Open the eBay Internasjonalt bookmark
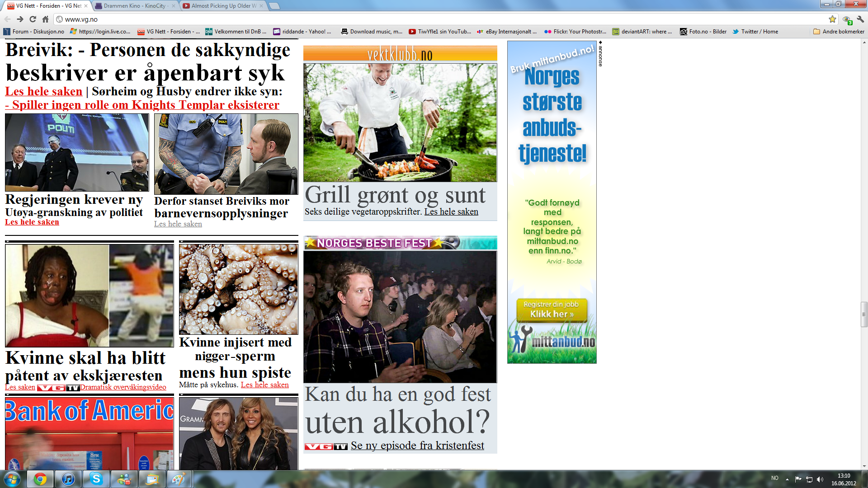 [x=507, y=32]
